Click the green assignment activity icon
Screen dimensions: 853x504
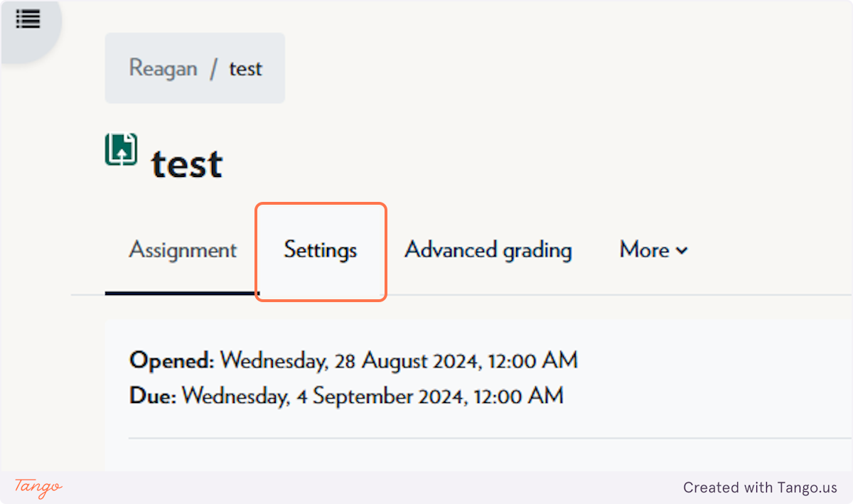click(x=122, y=149)
